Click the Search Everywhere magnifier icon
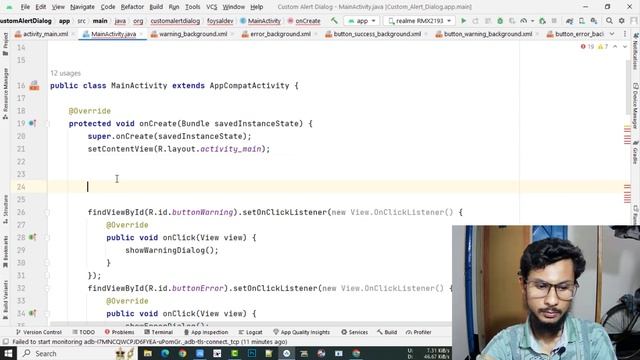640x360 pixels. click(609, 21)
